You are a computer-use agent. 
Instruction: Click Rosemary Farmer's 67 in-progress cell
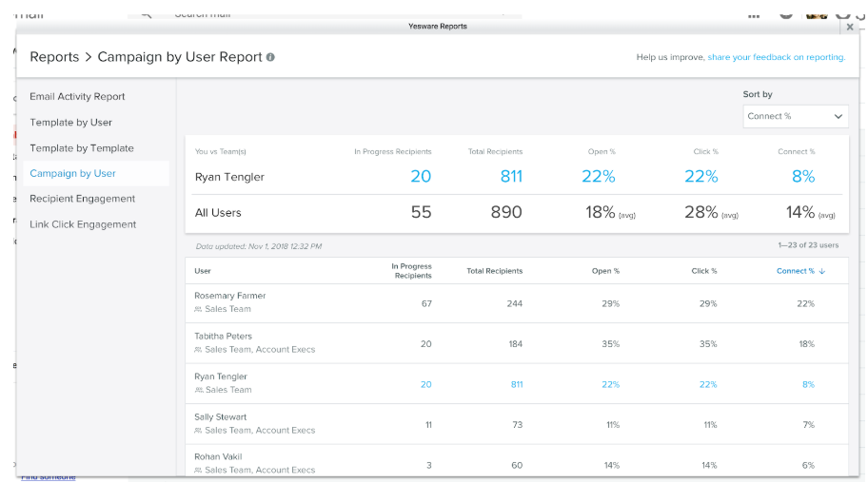426,303
